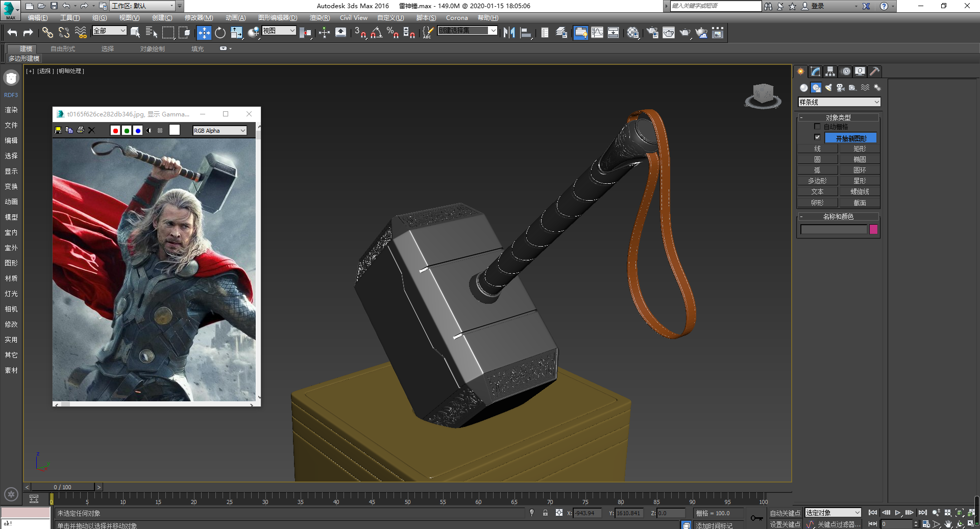The height and width of the screenshot is (529, 980).
Task: Select Lights category in Create panel
Action: 828,88
